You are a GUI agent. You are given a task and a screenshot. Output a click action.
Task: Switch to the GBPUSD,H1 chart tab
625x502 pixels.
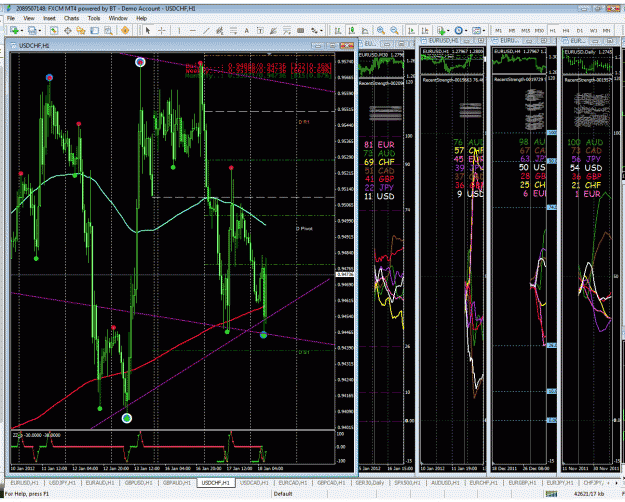[138, 483]
